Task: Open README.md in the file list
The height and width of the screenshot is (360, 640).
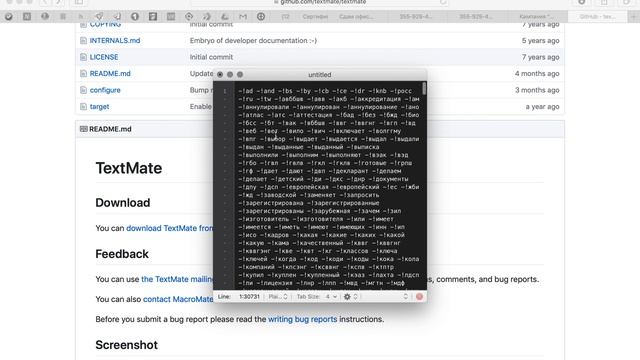Action: point(110,73)
